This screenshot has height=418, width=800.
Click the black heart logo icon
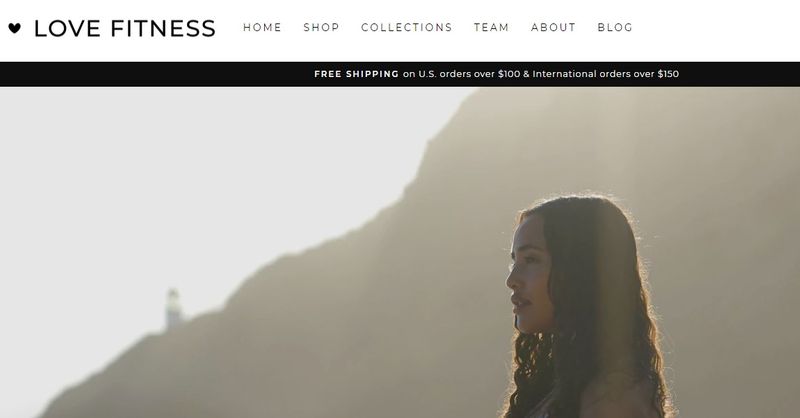[x=15, y=28]
